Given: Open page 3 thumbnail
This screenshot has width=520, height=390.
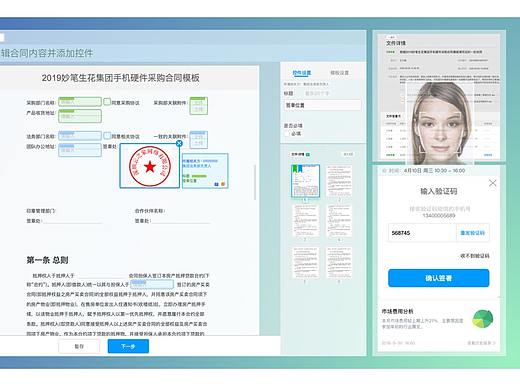Looking at the screenshot, I should tap(305, 221).
